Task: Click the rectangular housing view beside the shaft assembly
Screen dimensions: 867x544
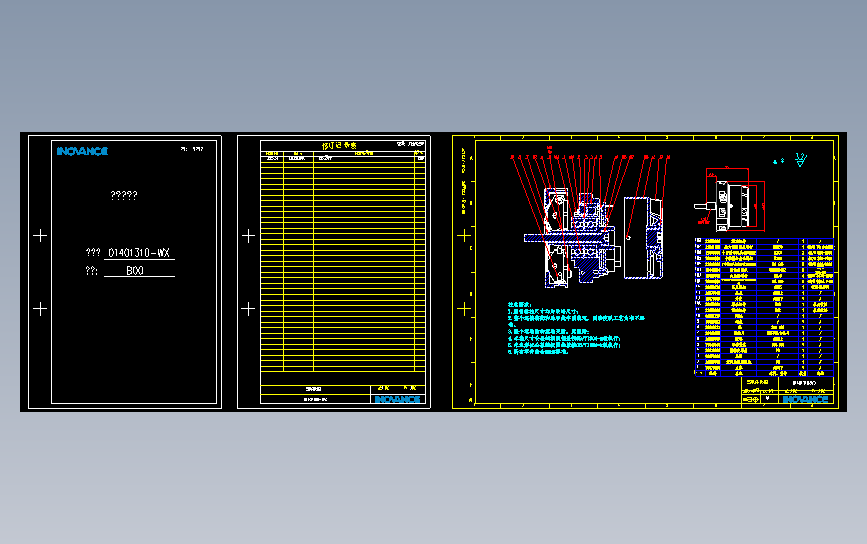Action: click(x=644, y=238)
